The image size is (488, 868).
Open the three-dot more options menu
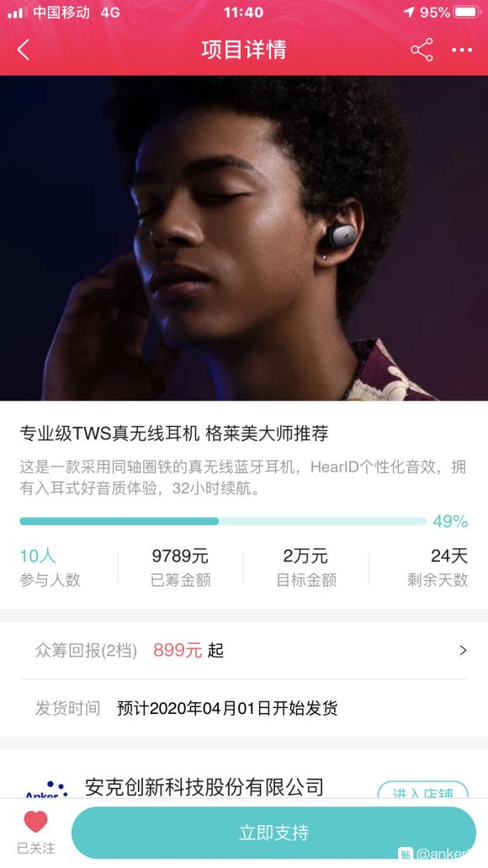(x=462, y=50)
